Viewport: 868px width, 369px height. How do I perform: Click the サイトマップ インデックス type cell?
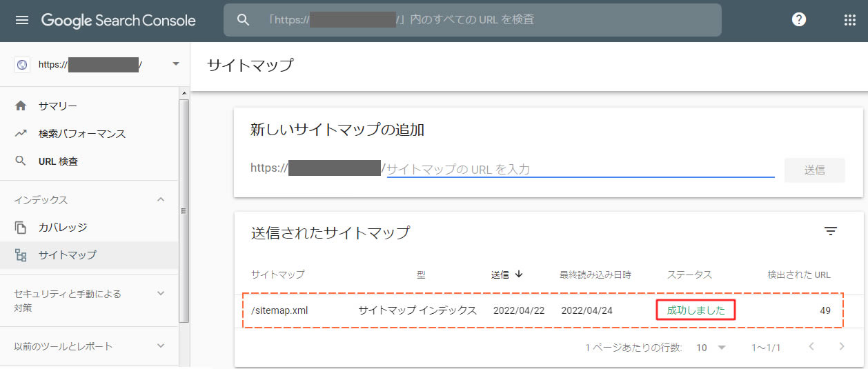coord(417,310)
